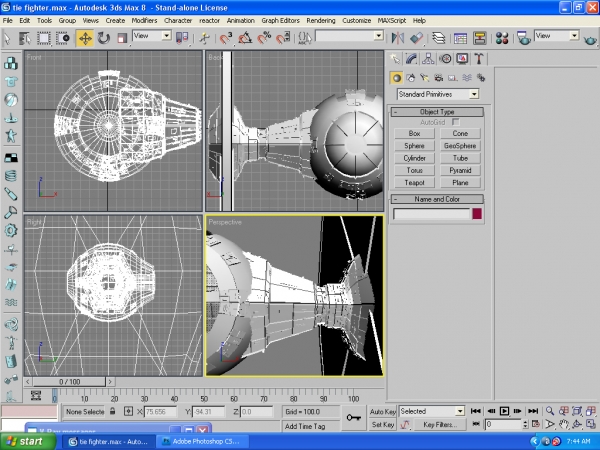Switch to the Modify panel tab
600x450 pixels.
411,59
